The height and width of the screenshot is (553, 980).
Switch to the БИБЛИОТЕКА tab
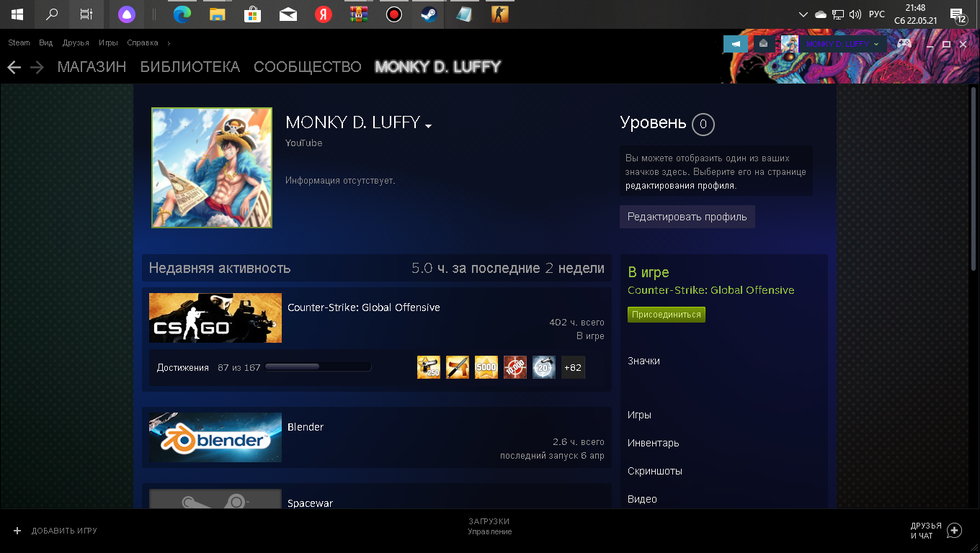tap(190, 67)
